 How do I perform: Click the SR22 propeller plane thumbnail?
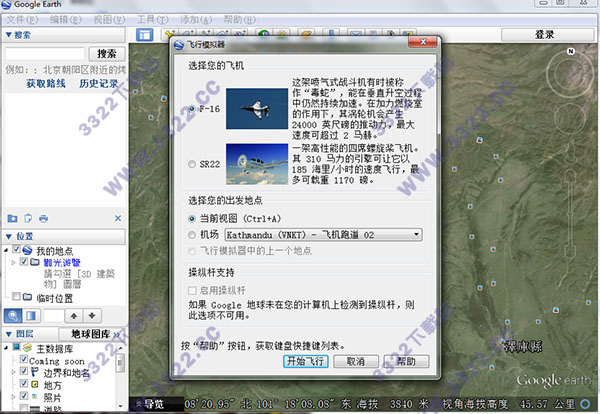click(257, 164)
